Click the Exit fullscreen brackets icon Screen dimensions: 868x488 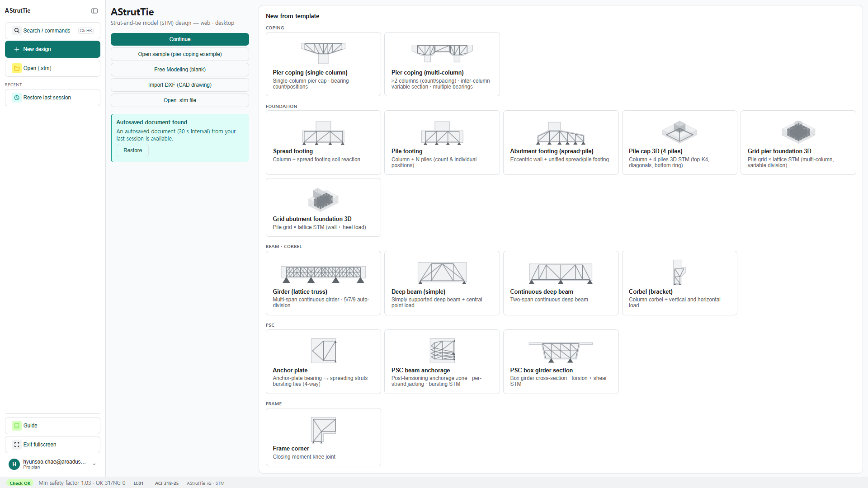click(x=17, y=445)
